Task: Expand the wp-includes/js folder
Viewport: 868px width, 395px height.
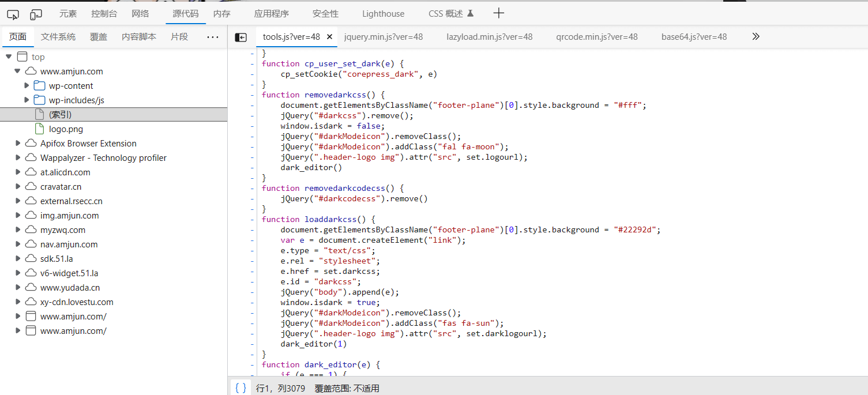Action: tap(27, 100)
